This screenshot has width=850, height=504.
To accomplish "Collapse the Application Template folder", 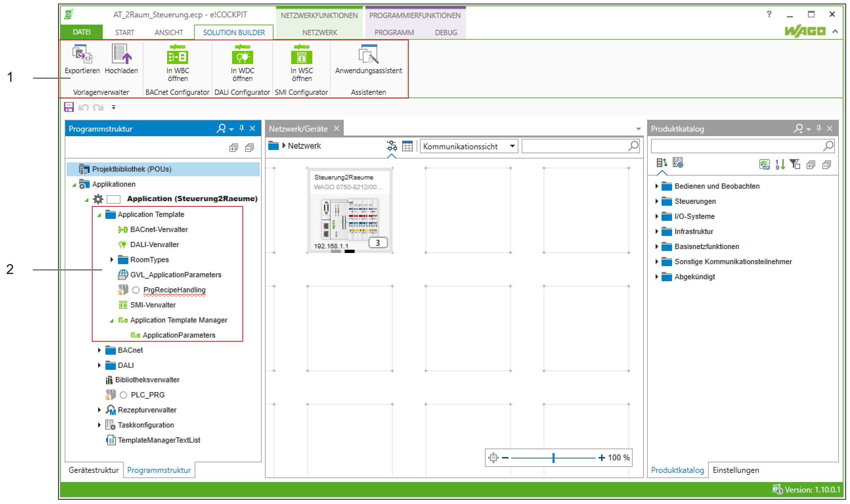I will [99, 215].
